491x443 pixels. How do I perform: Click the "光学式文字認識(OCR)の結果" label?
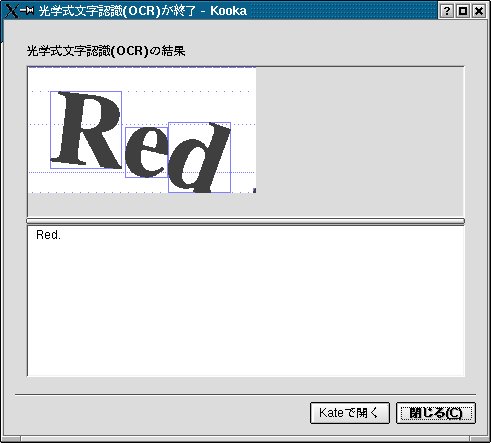pos(106,51)
